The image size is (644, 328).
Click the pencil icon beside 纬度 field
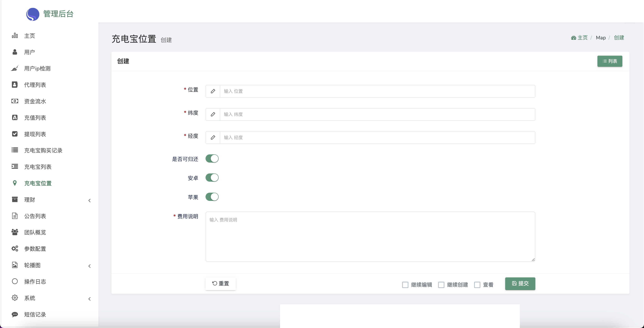[212, 114]
